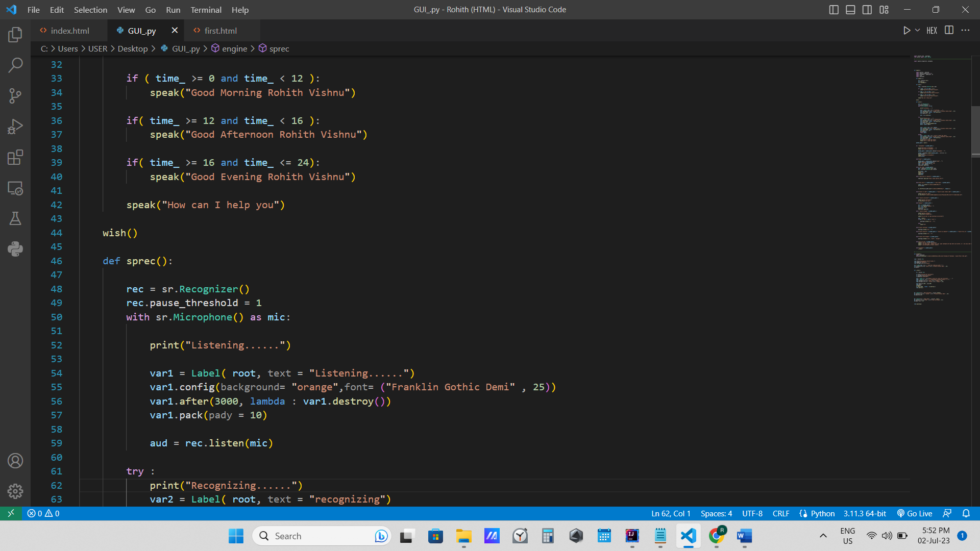Screen dimensions: 980x551
Task: Open the Extensions view
Action: point(15,157)
